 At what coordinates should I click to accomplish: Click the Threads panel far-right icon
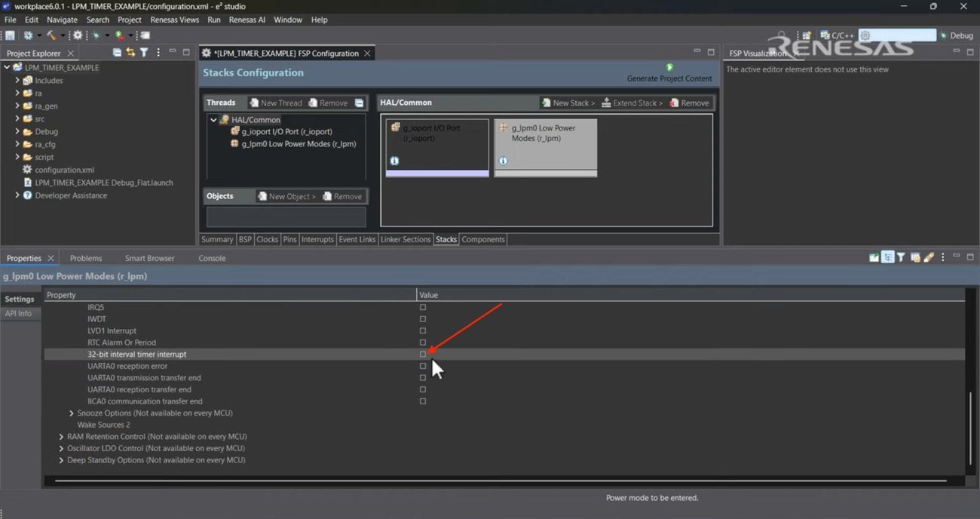359,103
